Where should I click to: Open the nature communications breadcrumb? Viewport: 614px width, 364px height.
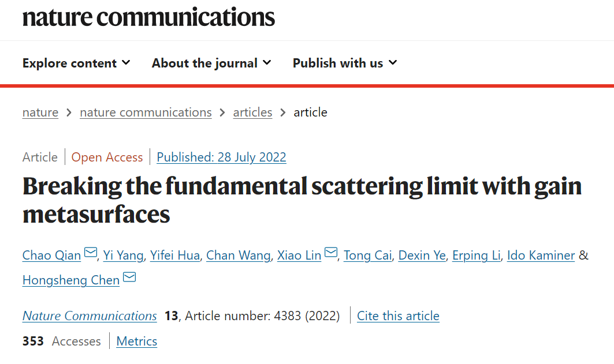[146, 112]
